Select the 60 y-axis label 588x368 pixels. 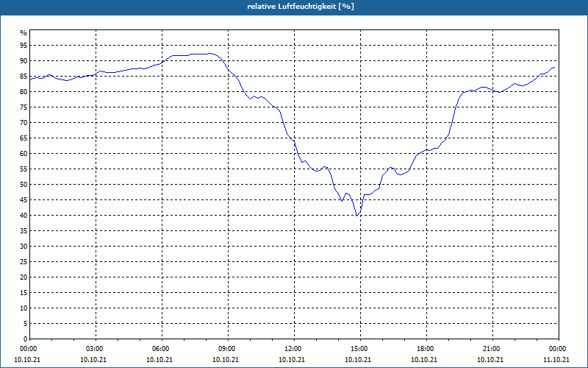(x=24, y=154)
